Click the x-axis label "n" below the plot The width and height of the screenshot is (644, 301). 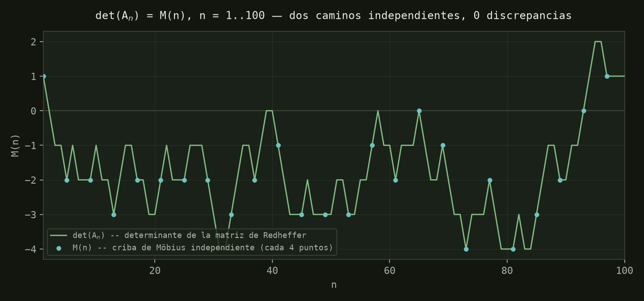[x=334, y=285]
